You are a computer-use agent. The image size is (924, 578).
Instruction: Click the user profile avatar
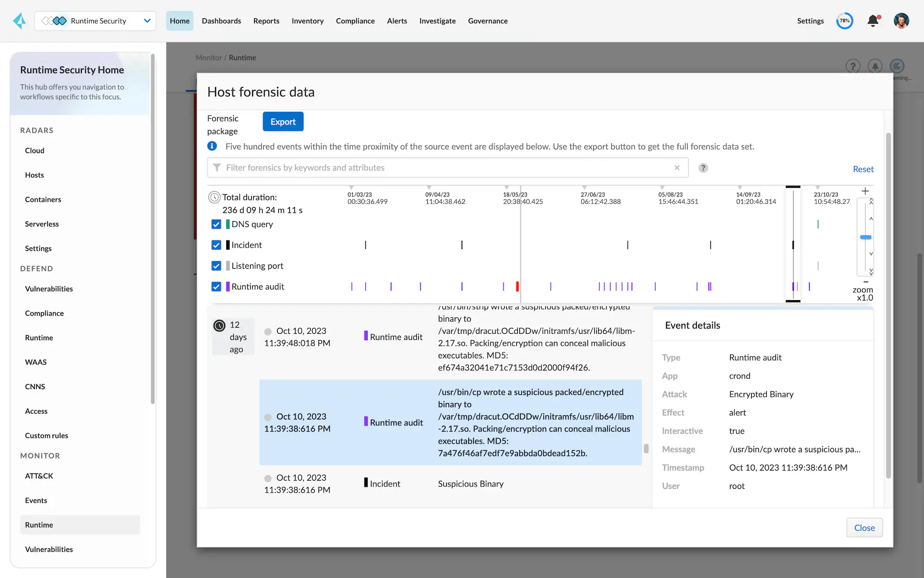(x=901, y=21)
